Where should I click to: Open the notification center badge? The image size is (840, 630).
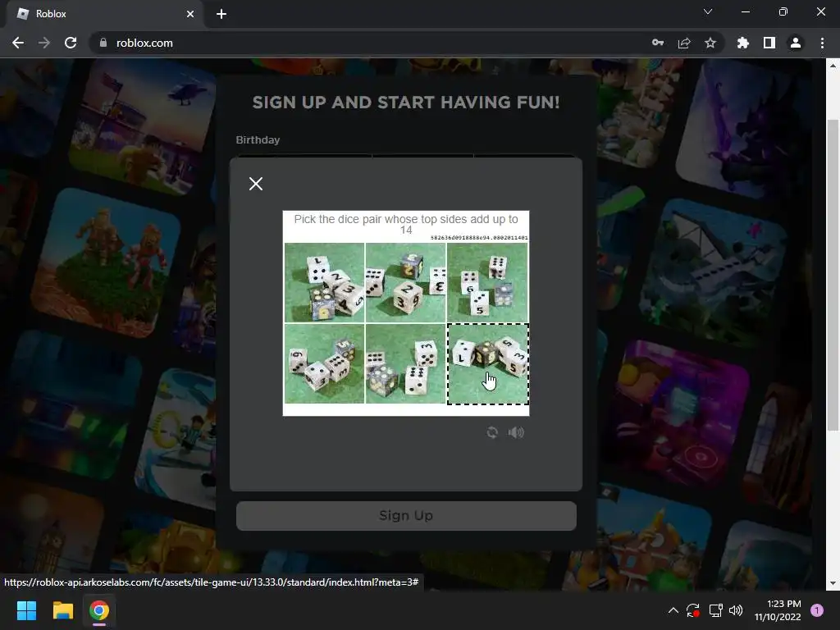click(x=817, y=610)
